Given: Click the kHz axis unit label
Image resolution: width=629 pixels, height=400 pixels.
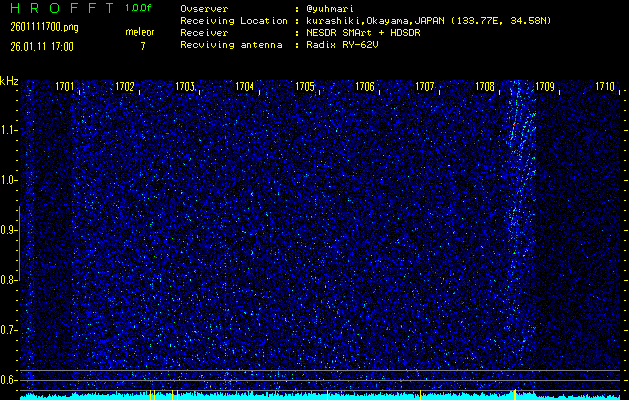Looking at the screenshot, I should pos(9,81).
